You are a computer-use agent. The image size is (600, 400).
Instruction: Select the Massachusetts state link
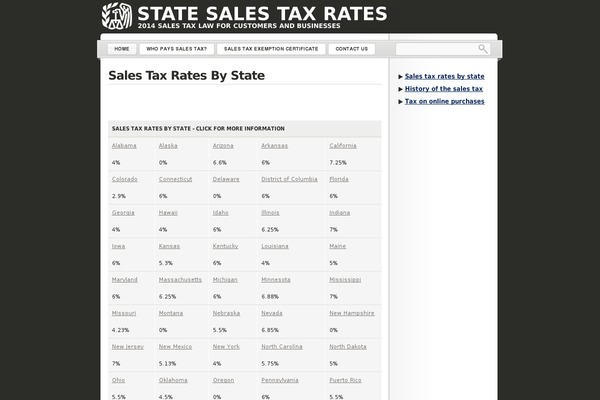[x=180, y=280]
